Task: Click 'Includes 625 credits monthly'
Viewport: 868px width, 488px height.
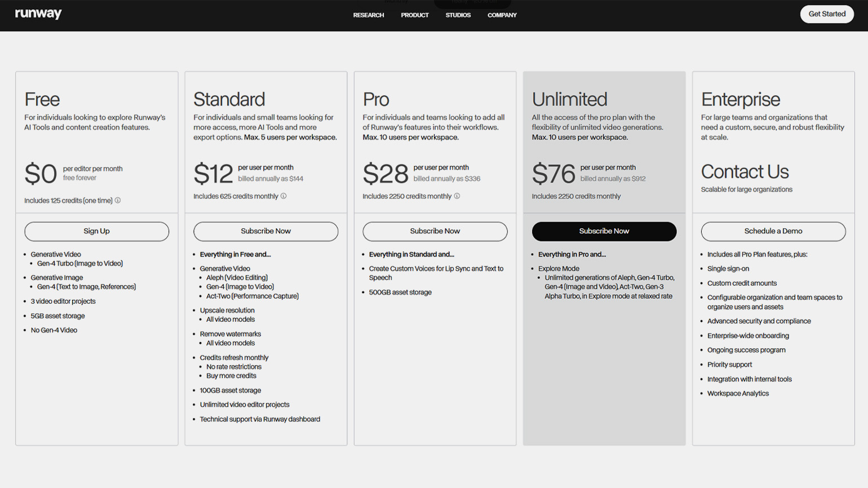Action: 236,196
